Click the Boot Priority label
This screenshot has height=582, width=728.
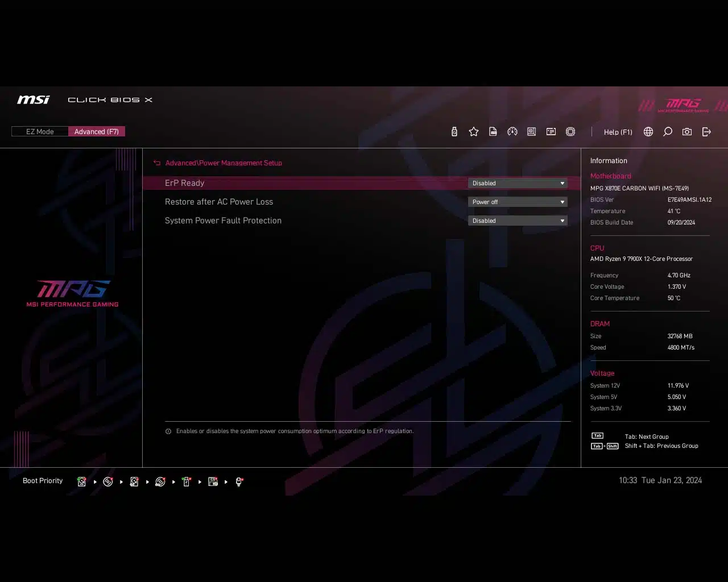click(43, 481)
